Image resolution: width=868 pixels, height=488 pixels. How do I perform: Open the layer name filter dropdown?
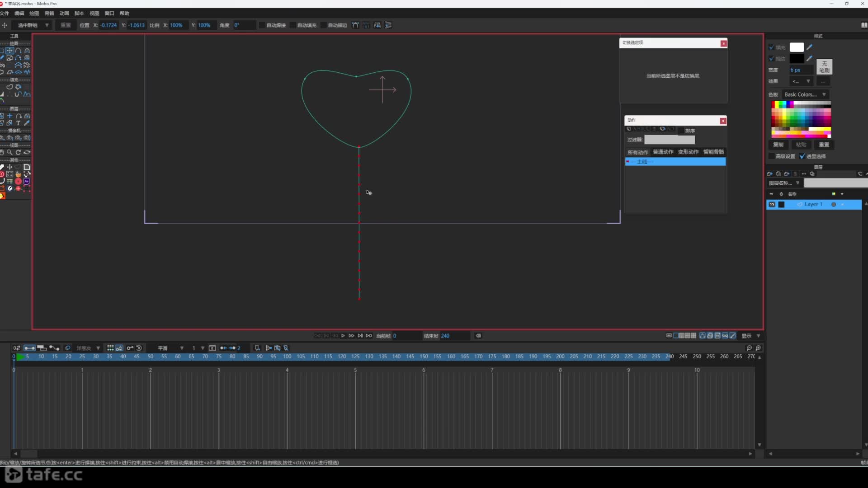pos(784,183)
